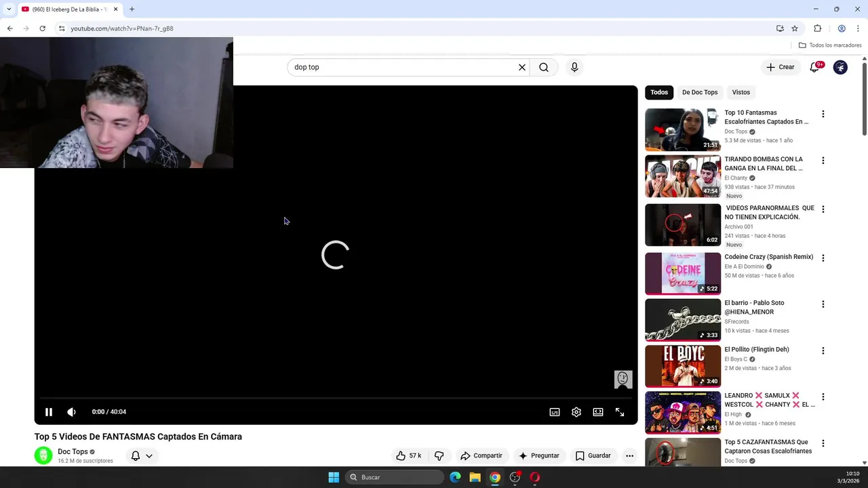Open the notifications bell
This screenshot has width=868, height=488.
(x=814, y=67)
